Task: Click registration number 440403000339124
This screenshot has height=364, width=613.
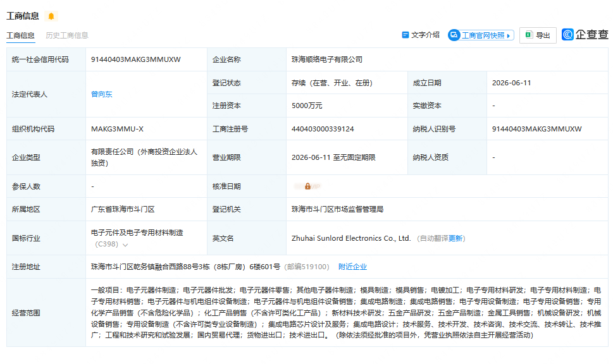Action: pyautogui.click(x=323, y=129)
